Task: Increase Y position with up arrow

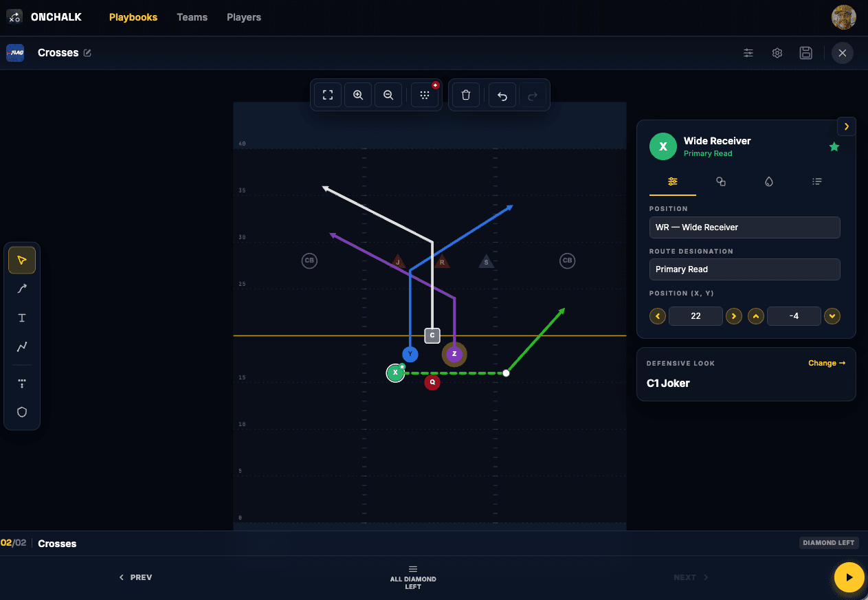Action: [756, 316]
